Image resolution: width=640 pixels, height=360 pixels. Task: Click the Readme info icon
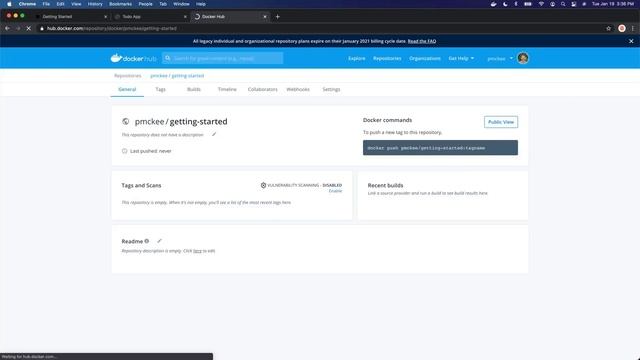147,241
